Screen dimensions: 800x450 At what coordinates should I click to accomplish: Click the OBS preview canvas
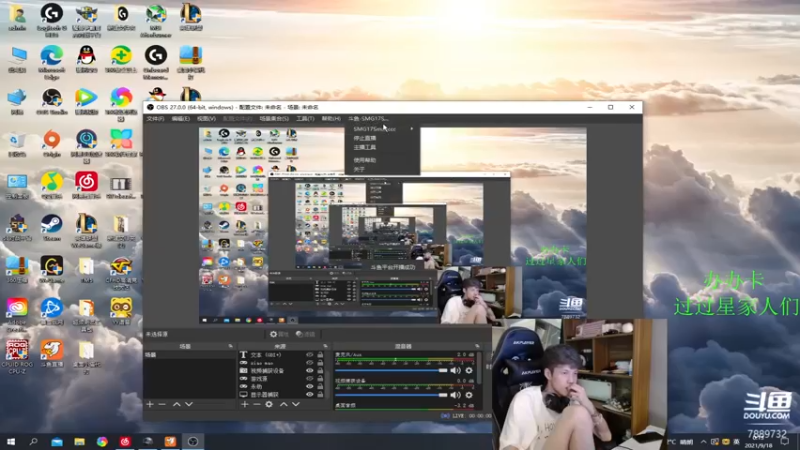click(393, 225)
